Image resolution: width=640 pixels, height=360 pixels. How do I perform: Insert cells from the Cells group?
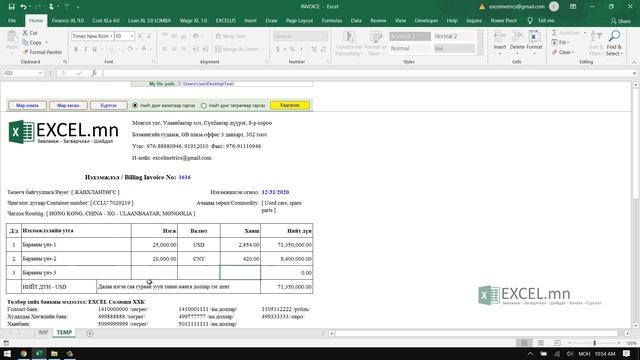[500, 41]
